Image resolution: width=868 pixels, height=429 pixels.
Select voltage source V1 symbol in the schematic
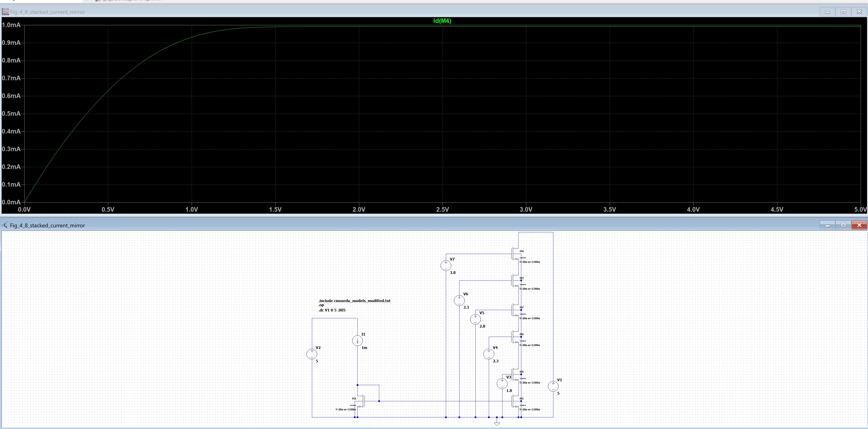(x=553, y=386)
